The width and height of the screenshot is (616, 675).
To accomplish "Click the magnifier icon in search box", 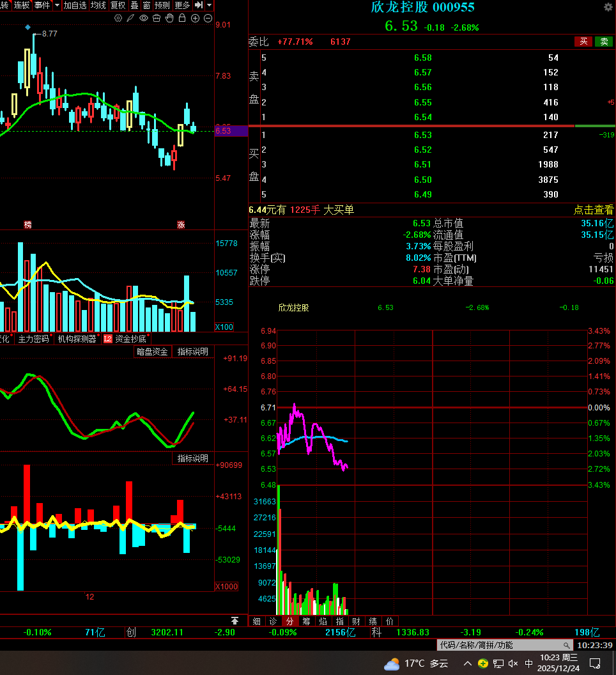I will 567,645.
